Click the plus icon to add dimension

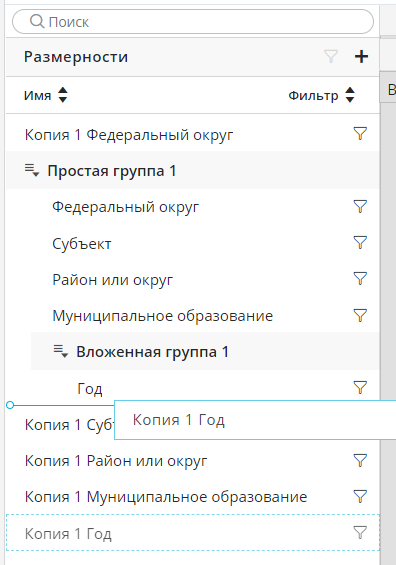click(361, 57)
